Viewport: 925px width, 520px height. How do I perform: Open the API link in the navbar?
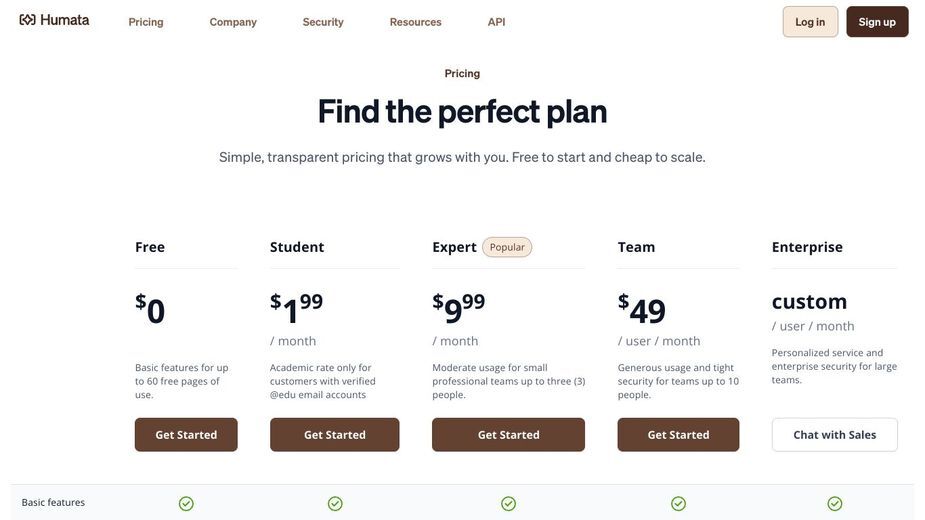tap(496, 22)
